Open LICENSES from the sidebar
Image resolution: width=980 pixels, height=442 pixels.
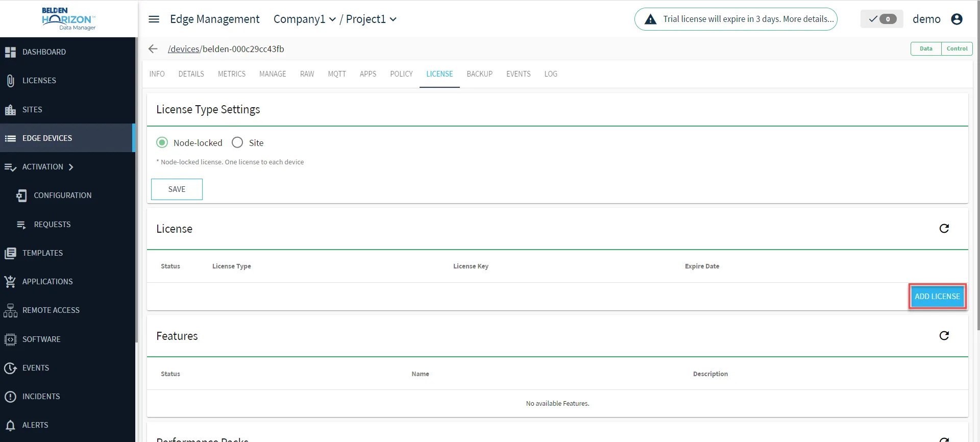tap(67, 81)
